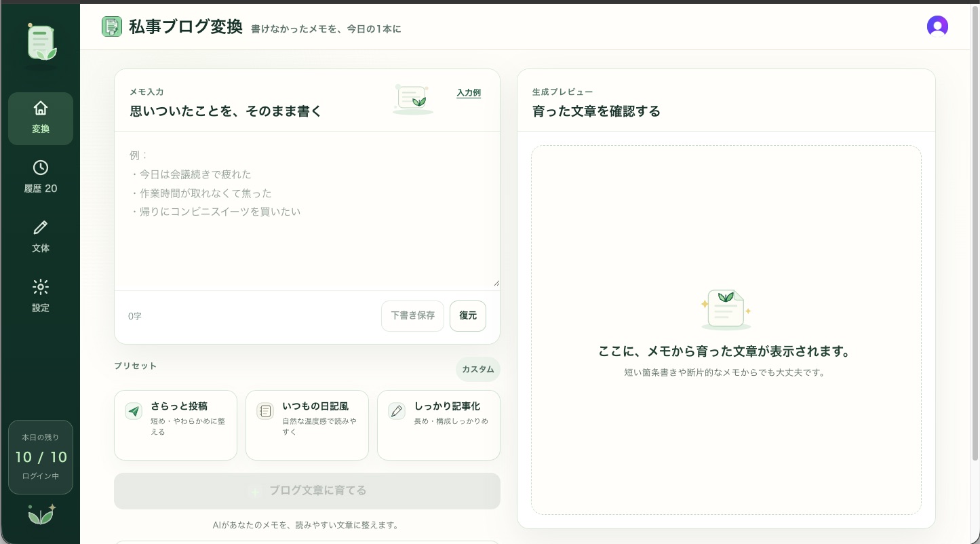The height and width of the screenshot is (544, 980).
Task: Choose the いつもの日記風 preset card
Action: coord(307,425)
